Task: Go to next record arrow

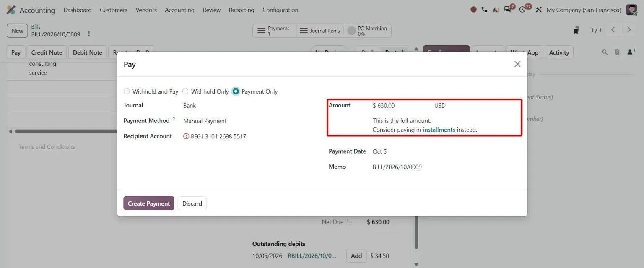Action: (629, 30)
